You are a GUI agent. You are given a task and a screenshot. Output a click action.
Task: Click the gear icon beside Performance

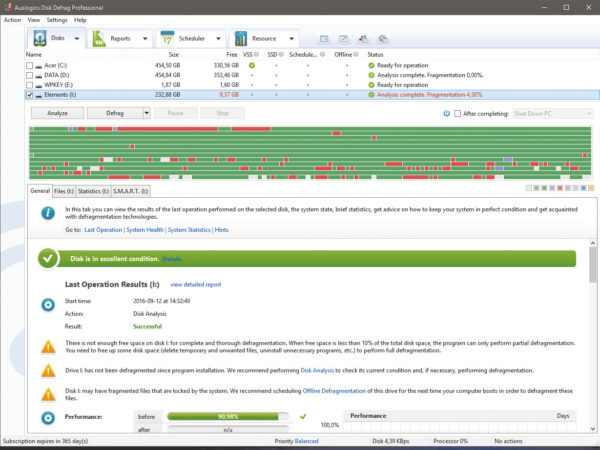[47, 417]
